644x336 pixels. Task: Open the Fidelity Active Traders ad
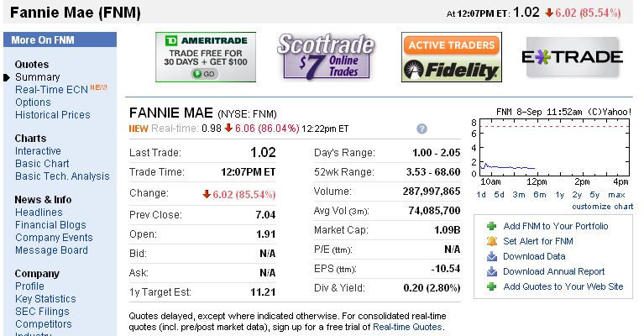point(452,57)
